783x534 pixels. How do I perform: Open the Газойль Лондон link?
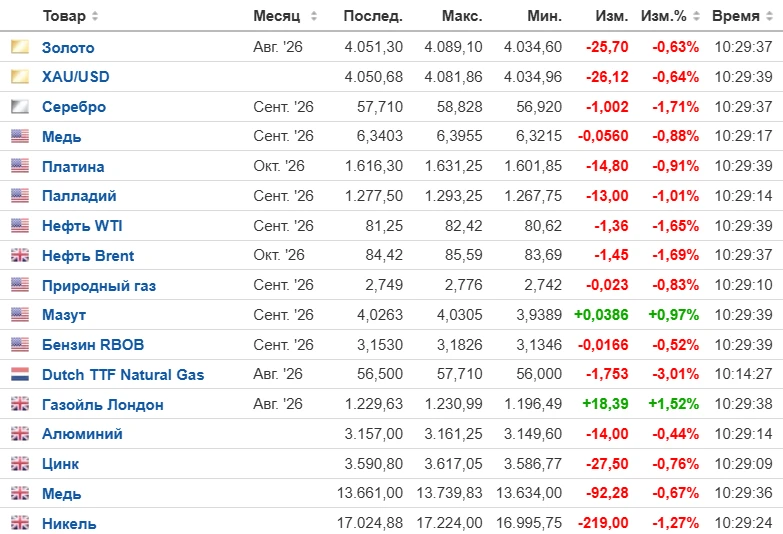[102, 405]
